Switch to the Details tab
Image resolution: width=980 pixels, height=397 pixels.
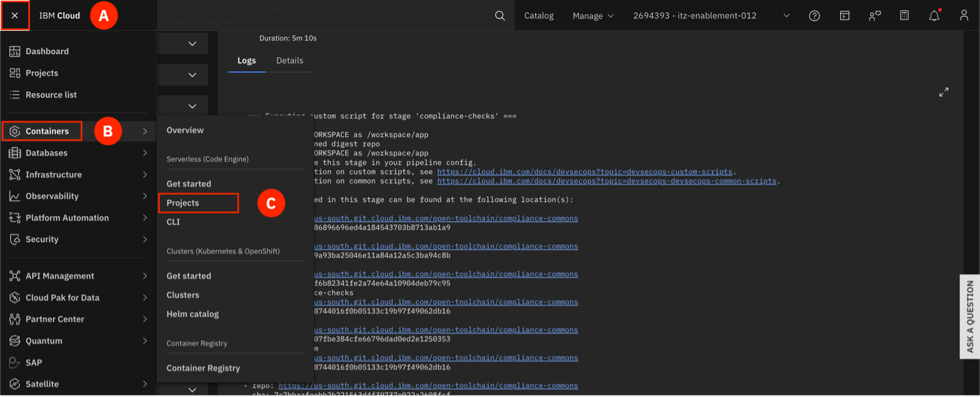(x=289, y=60)
